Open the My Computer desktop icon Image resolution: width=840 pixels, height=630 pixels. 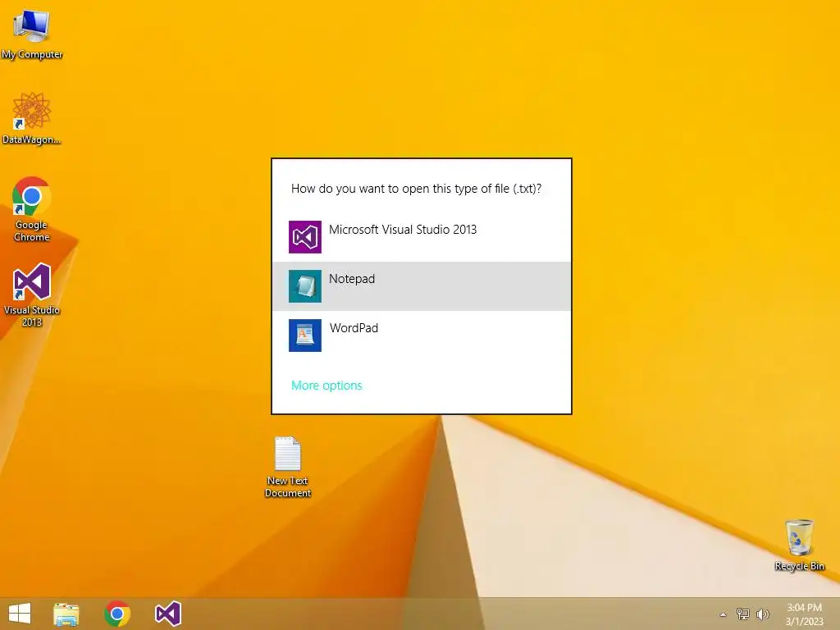coord(32,34)
